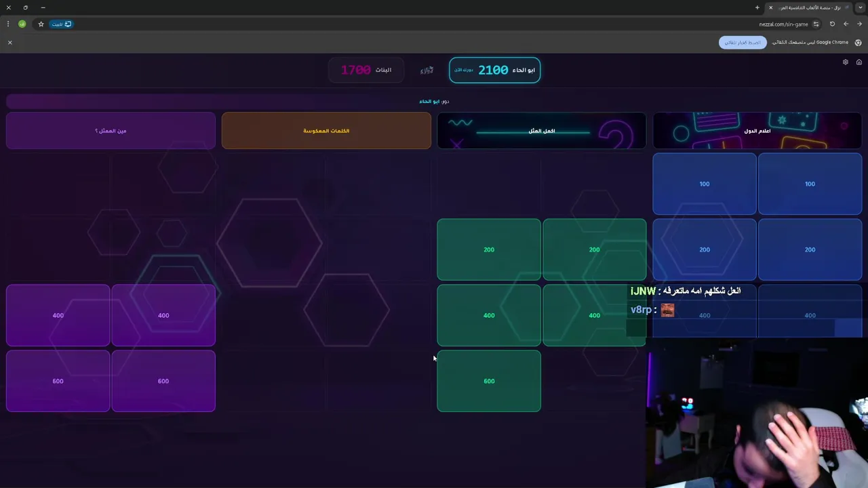The width and height of the screenshot is (868, 488).
Task: Pick the left 400 card under اكمل المثل
Action: click(x=489, y=315)
